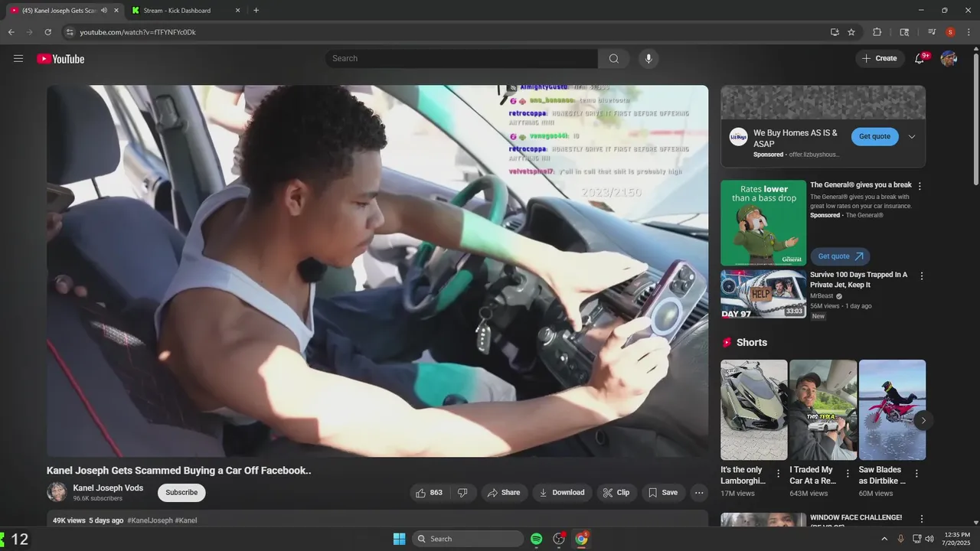Image resolution: width=980 pixels, height=551 pixels.
Task: Click Get quote on The General ad
Action: click(x=840, y=256)
